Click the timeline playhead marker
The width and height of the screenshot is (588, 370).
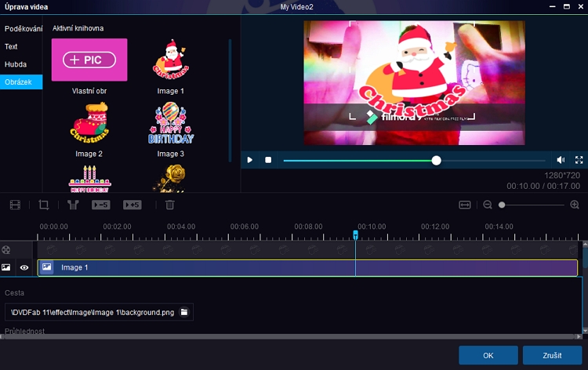point(355,234)
